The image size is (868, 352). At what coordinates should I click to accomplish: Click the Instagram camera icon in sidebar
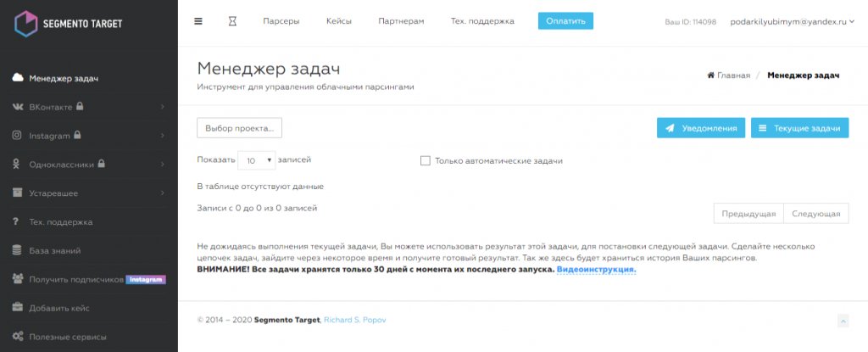point(18,135)
